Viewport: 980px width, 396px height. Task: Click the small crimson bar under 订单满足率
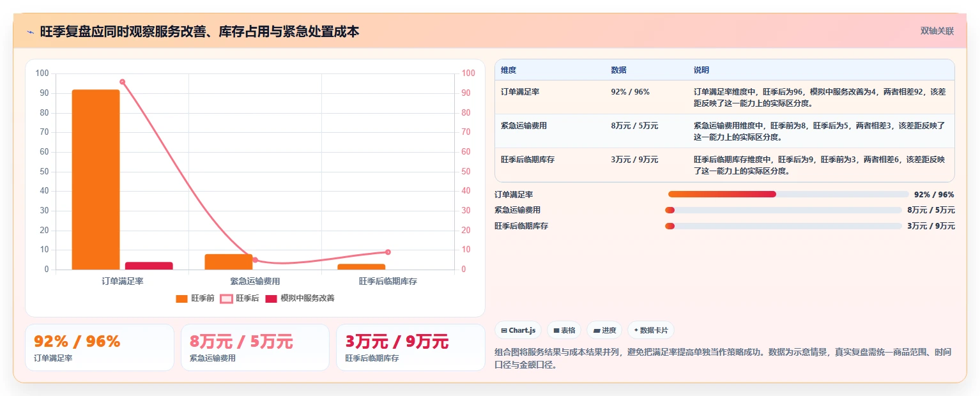(x=149, y=266)
